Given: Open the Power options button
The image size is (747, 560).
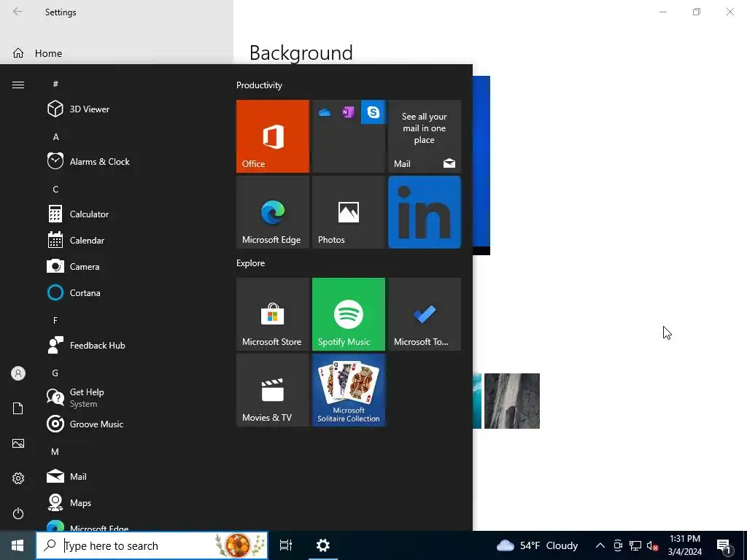Looking at the screenshot, I should [x=18, y=513].
